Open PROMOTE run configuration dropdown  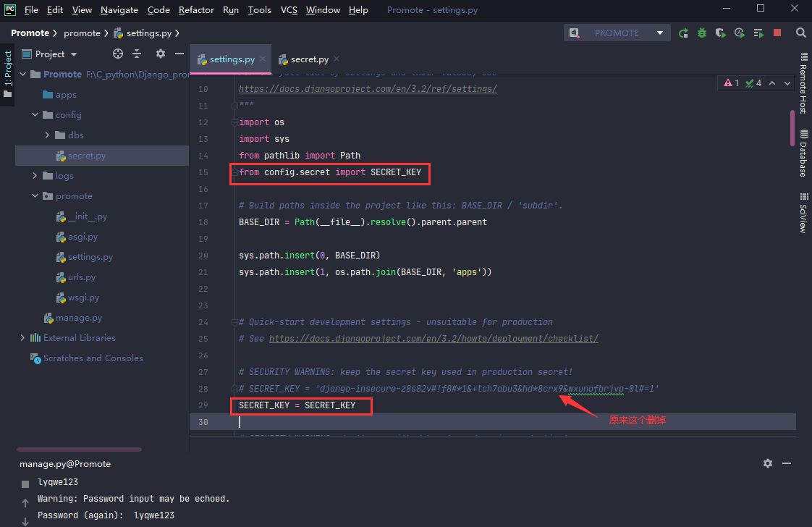(617, 33)
